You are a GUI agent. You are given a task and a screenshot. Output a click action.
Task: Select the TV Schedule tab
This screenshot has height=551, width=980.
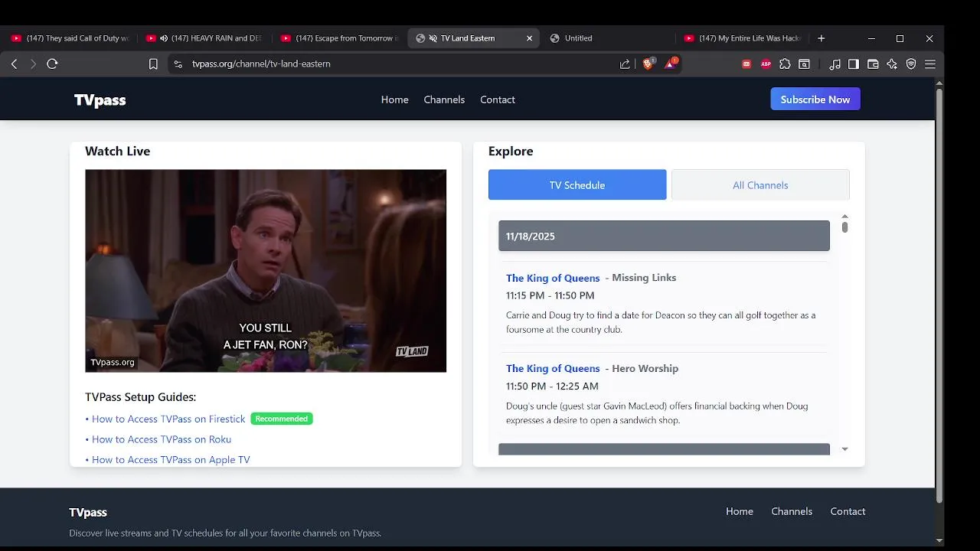click(577, 185)
